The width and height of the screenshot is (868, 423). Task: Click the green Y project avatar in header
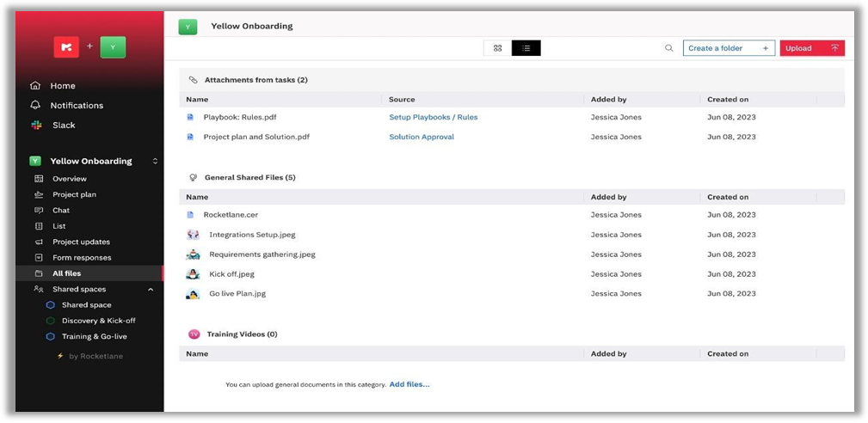coord(188,27)
